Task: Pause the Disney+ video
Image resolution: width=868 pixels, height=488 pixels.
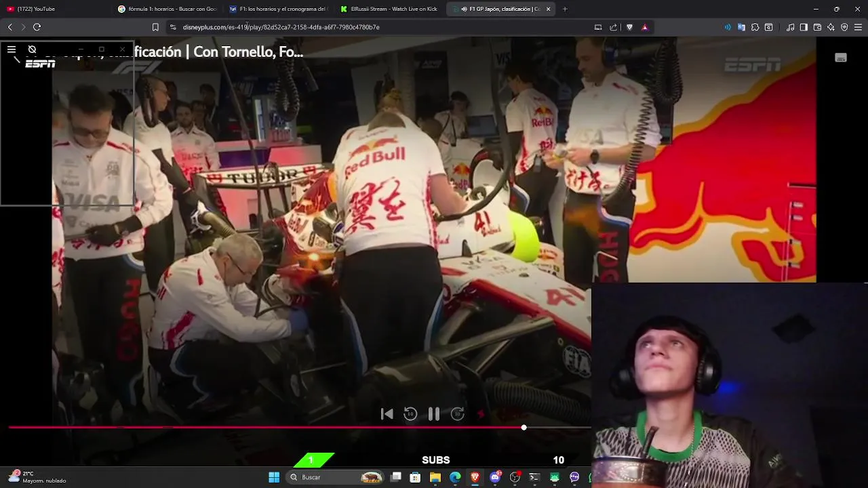Action: coord(434,414)
